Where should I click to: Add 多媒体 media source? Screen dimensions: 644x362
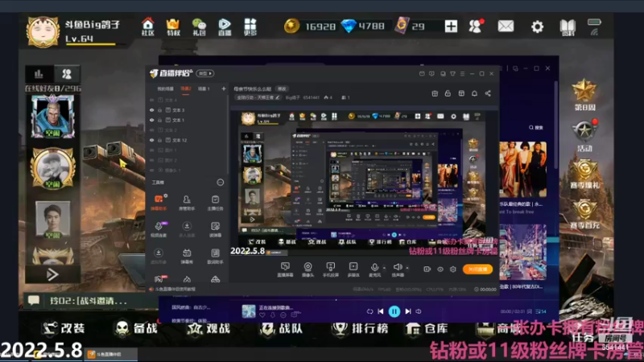tap(353, 269)
